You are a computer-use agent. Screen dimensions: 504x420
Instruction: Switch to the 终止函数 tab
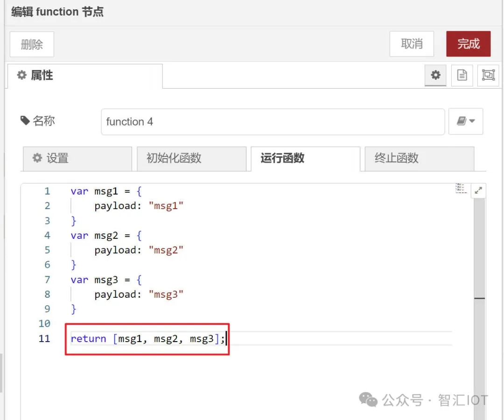420,159
